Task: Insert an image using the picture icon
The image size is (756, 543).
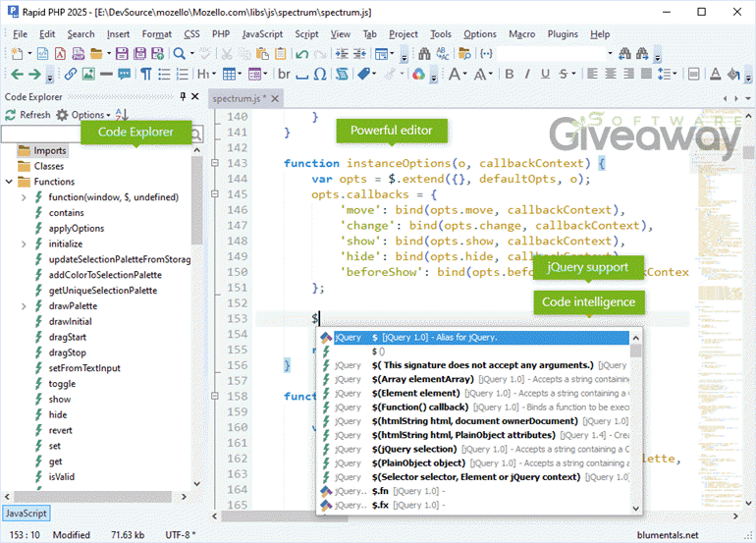Action: (x=88, y=75)
